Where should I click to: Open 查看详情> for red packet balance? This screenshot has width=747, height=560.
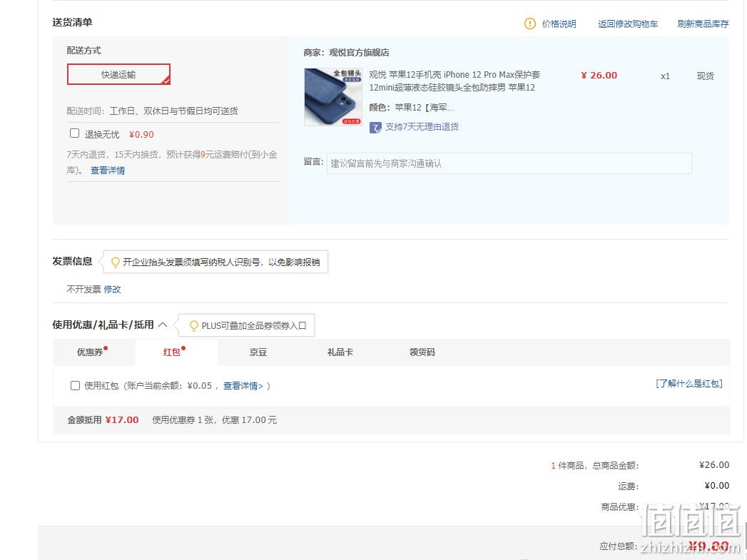pyautogui.click(x=243, y=386)
